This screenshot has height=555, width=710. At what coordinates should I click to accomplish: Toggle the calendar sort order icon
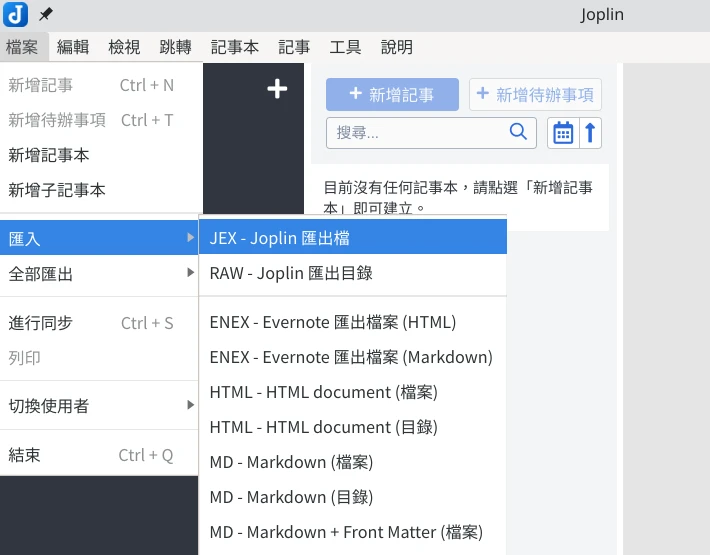563,132
